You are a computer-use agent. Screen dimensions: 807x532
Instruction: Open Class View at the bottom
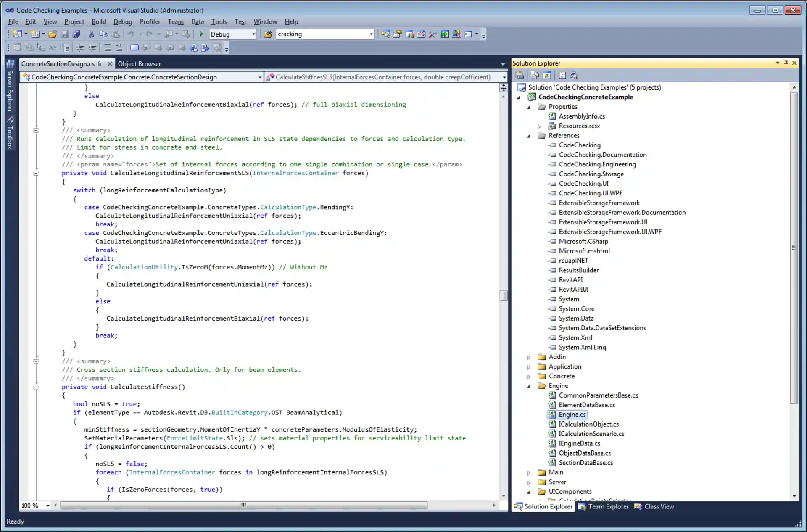click(658, 506)
